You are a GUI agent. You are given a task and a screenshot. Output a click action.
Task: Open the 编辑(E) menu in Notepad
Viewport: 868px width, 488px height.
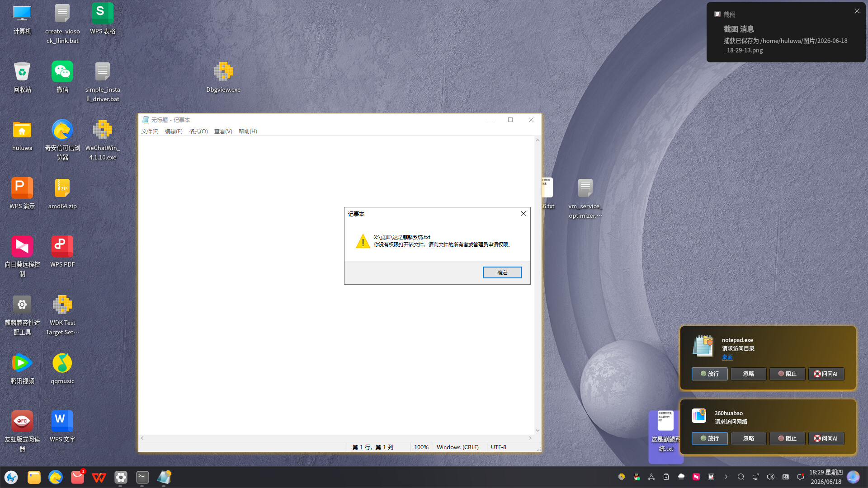174,131
